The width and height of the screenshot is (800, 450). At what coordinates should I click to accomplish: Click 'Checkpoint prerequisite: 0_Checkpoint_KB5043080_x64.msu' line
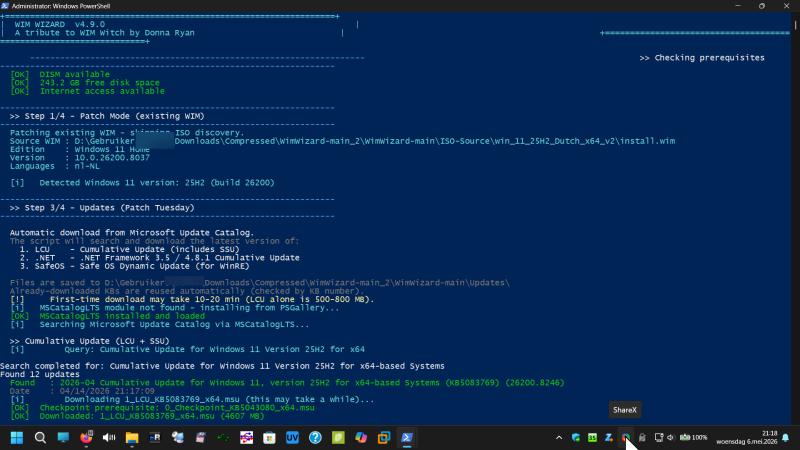[162, 408]
